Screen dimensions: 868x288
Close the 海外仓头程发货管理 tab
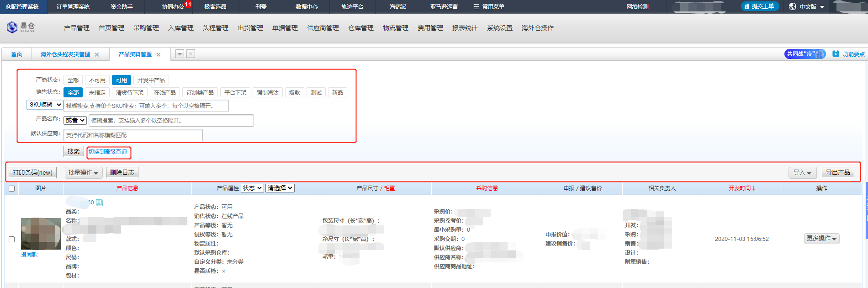pyautogui.click(x=97, y=54)
